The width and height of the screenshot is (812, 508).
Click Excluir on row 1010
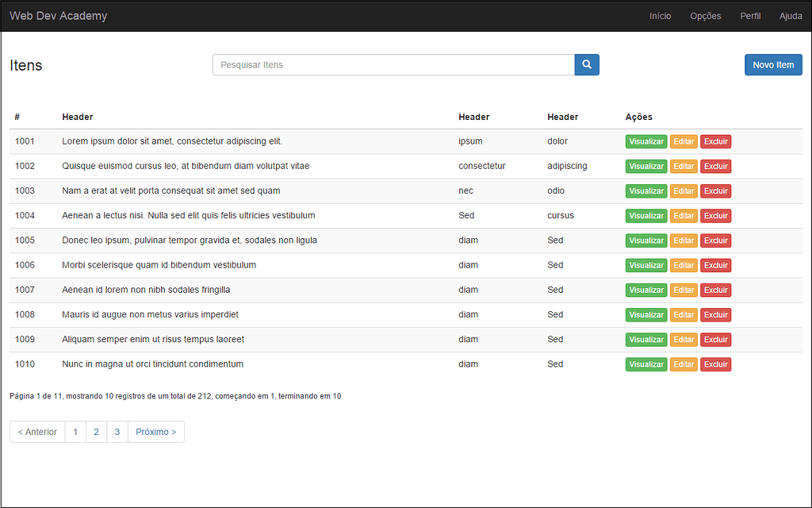click(715, 364)
